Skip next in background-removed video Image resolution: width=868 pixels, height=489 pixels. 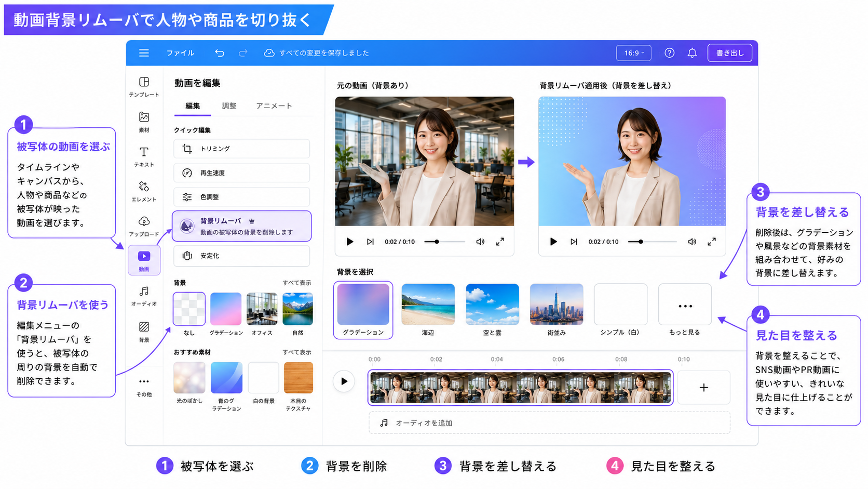[574, 242]
